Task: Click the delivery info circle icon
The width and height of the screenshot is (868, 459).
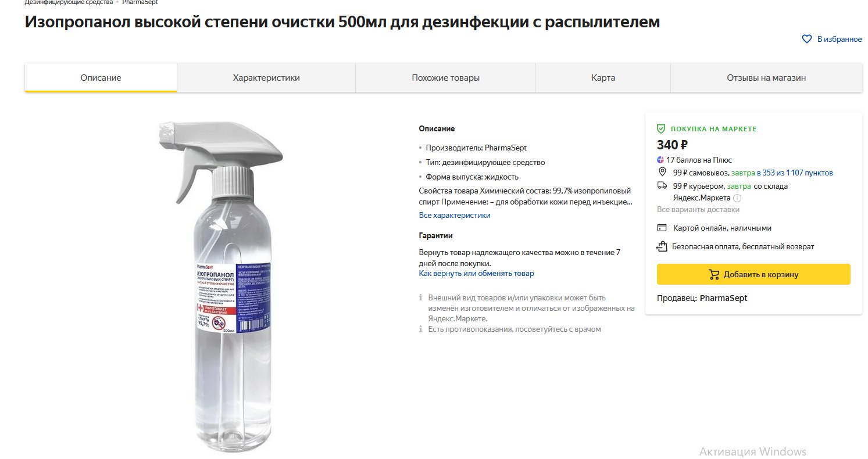Action: coord(737,198)
